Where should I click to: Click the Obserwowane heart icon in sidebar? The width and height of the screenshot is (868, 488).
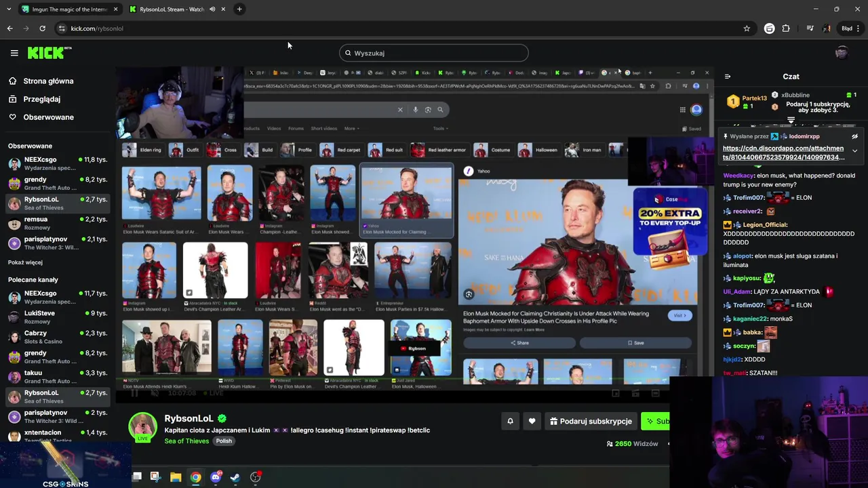pos(12,117)
